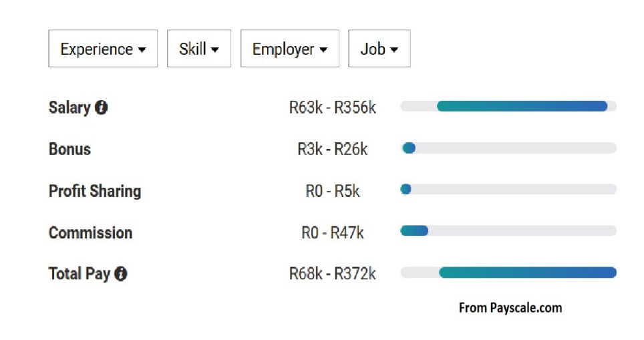Click the Salary range bar

[508, 106]
